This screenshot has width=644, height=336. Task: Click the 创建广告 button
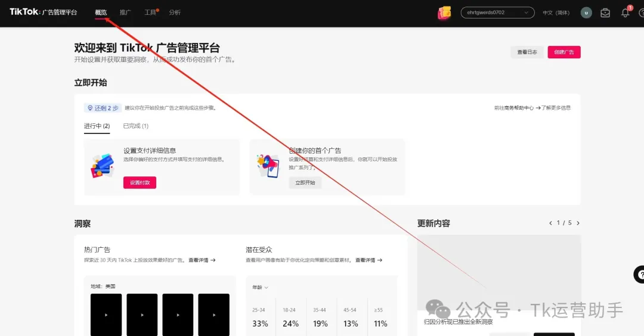tap(563, 52)
